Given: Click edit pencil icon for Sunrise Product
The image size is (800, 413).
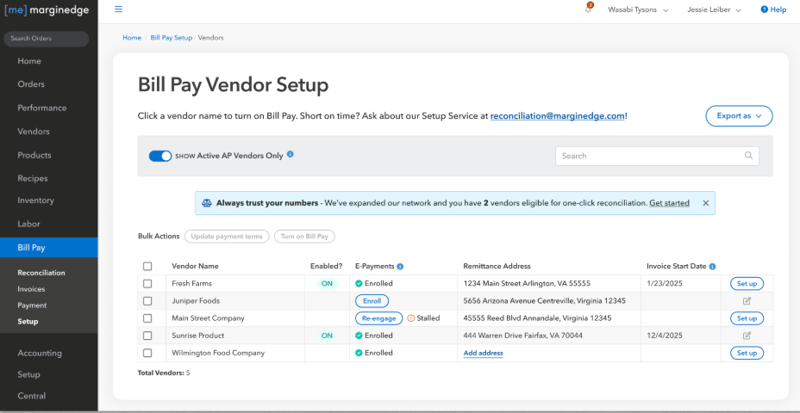Looking at the screenshot, I should pyautogui.click(x=747, y=335).
